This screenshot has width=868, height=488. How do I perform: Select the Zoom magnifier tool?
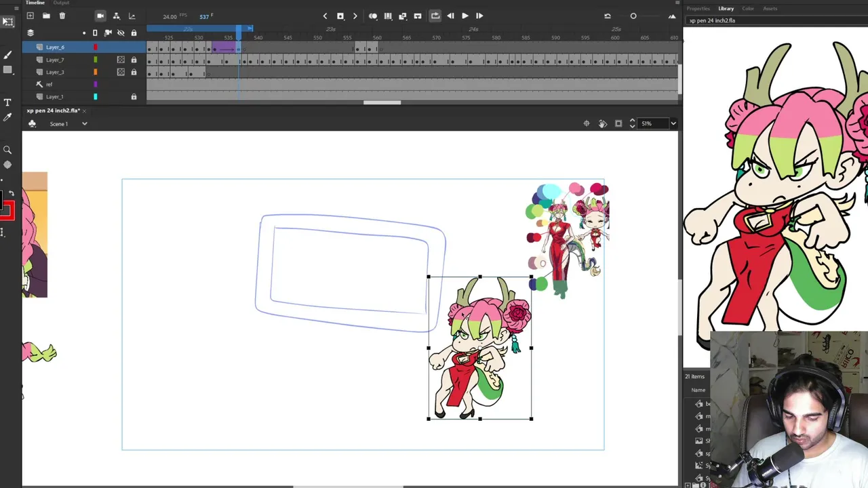coord(7,150)
